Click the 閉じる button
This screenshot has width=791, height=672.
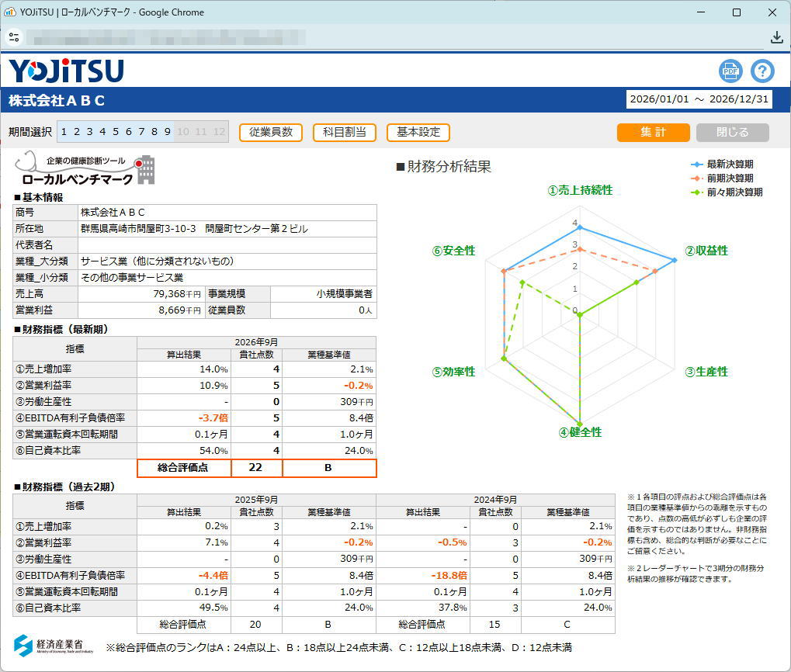(x=732, y=132)
